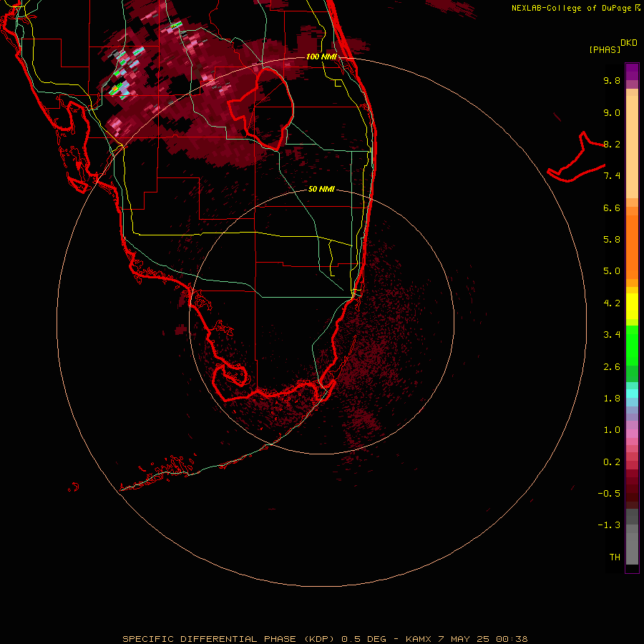Pick the yellow color bar segment

[632, 306]
